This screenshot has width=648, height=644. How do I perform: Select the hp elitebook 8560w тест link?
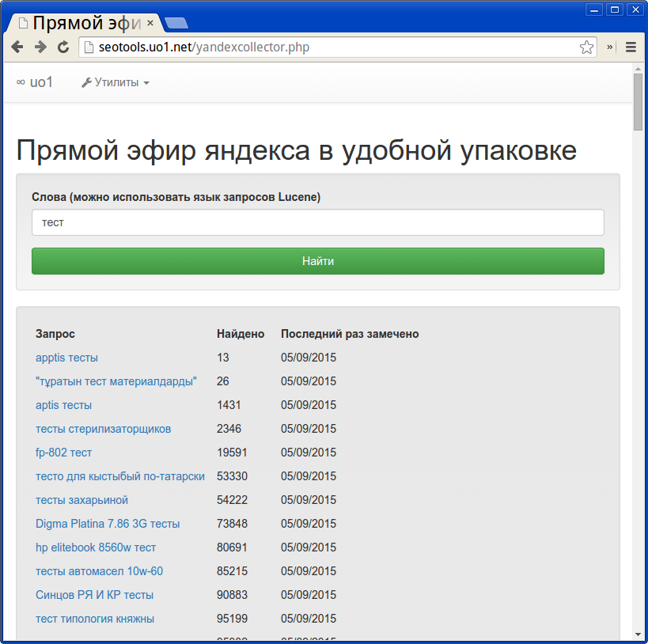click(96, 547)
